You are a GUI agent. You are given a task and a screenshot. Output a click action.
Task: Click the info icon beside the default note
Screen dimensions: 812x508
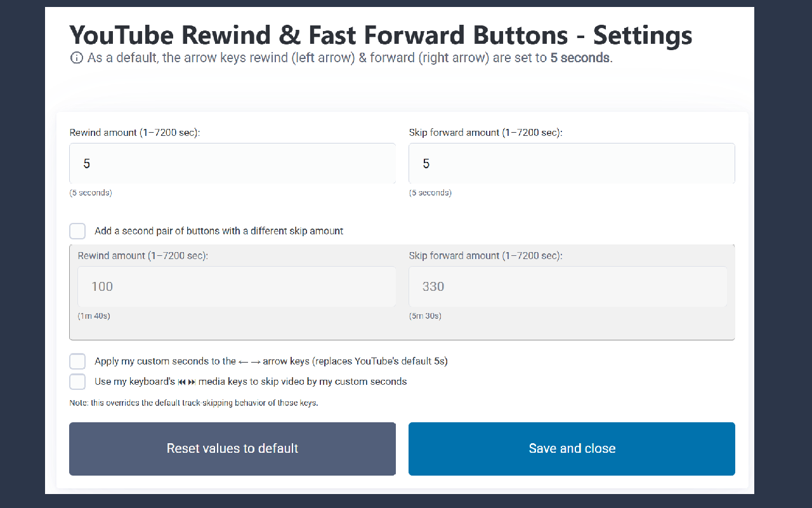(x=77, y=58)
